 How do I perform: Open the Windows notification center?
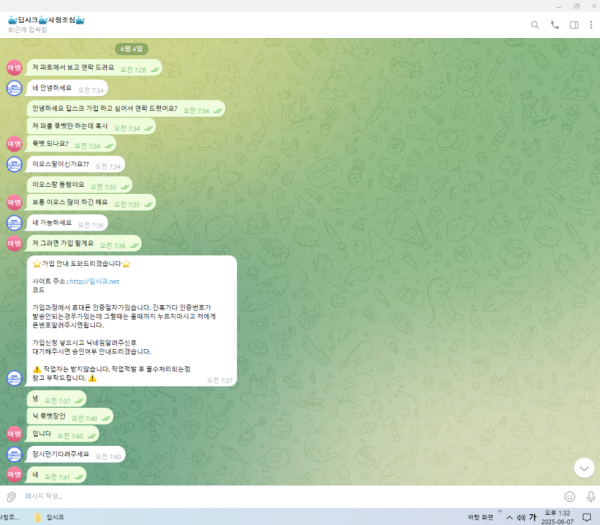tap(587, 517)
